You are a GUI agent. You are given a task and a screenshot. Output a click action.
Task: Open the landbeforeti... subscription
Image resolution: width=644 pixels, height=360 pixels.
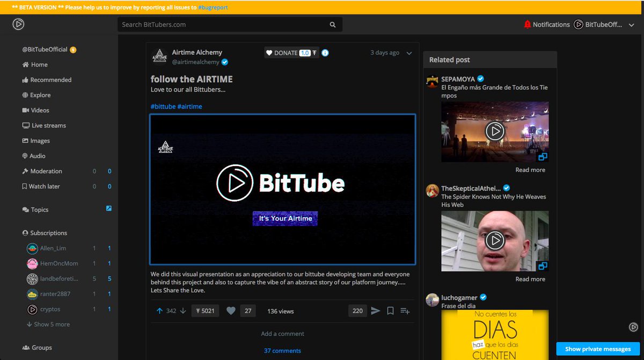[53, 279]
